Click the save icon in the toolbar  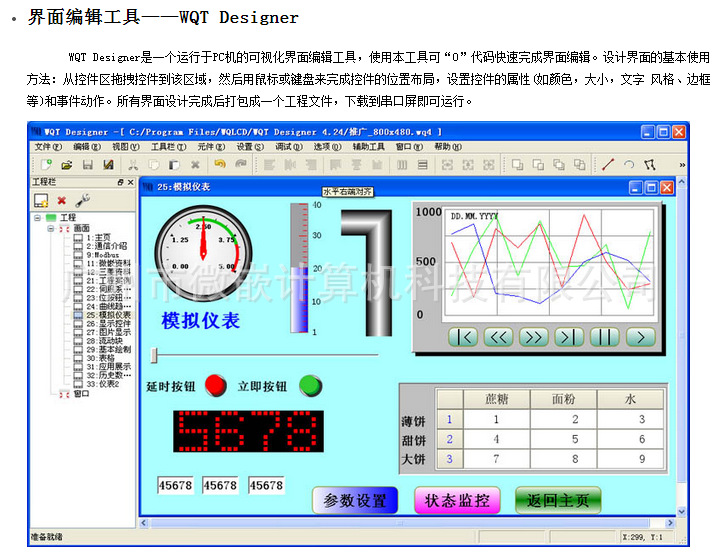click(x=87, y=164)
